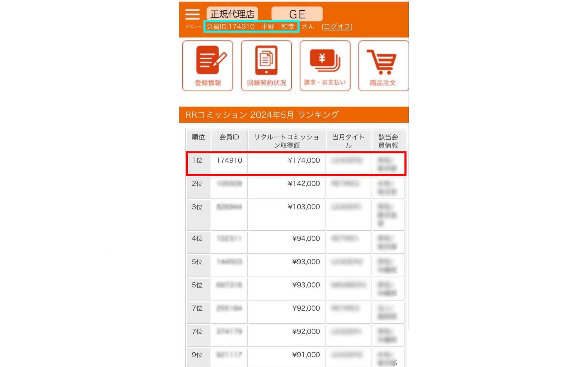
Task: Click the 2位 row ¥142,000 amount
Action: (304, 183)
